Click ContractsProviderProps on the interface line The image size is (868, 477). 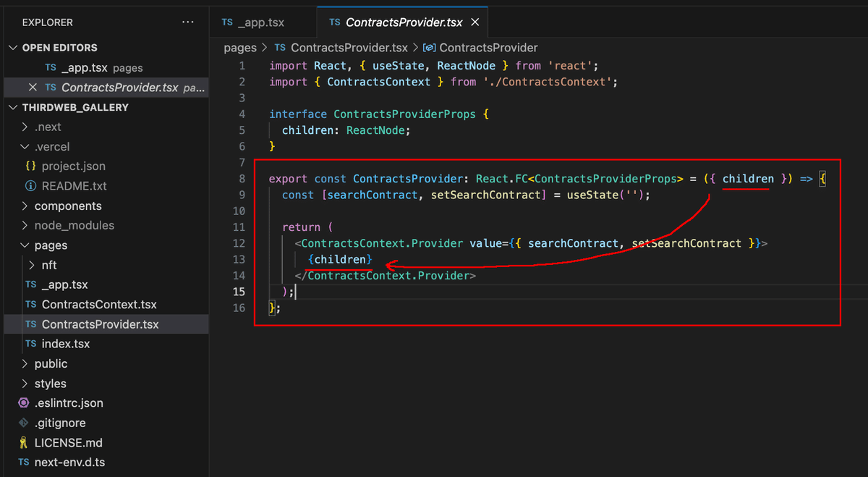[404, 114]
